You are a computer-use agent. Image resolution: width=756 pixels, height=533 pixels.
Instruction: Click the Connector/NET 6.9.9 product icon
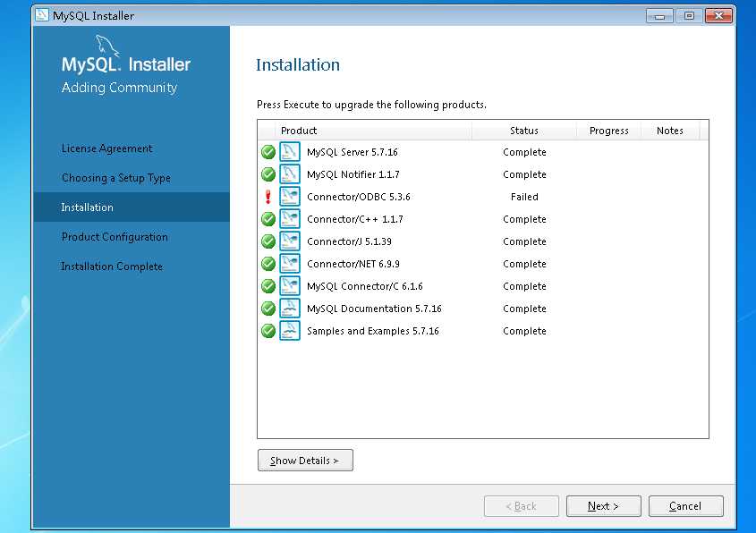(x=290, y=264)
